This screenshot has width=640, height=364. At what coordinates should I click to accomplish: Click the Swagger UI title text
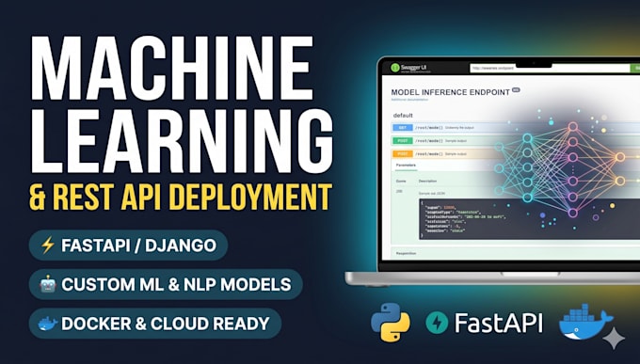click(x=413, y=67)
